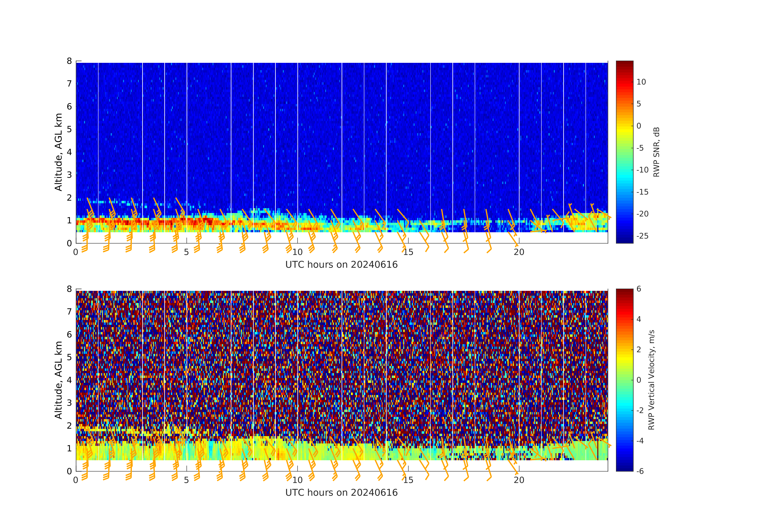775x532 pixels.
Task: Click the 'RWP SNR, dB' colorbar label
Action: (656, 152)
